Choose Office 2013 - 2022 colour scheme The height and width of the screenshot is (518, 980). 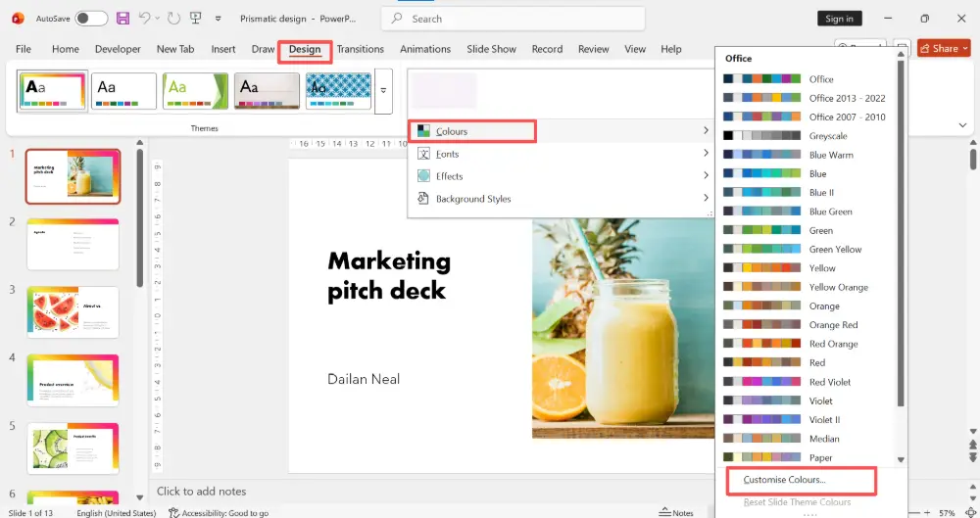click(808, 98)
